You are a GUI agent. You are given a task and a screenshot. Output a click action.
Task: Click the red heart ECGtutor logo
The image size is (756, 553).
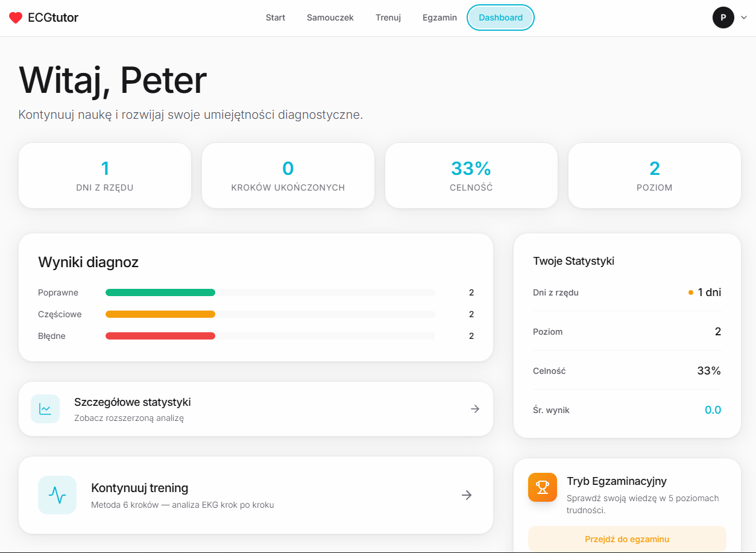pyautogui.click(x=16, y=18)
